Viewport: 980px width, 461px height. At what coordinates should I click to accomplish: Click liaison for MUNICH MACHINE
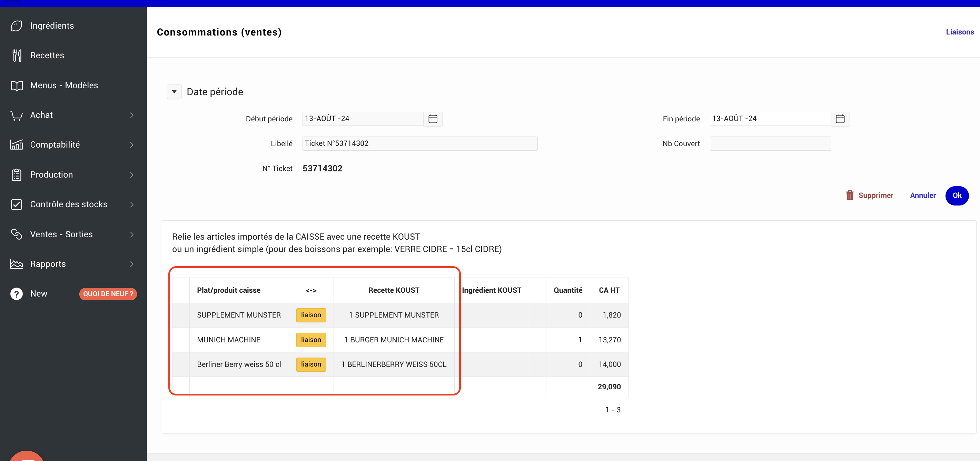[311, 340]
